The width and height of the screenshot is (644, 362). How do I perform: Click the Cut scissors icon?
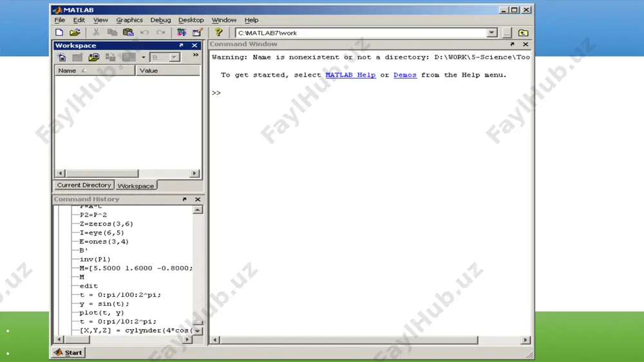tap(96, 32)
